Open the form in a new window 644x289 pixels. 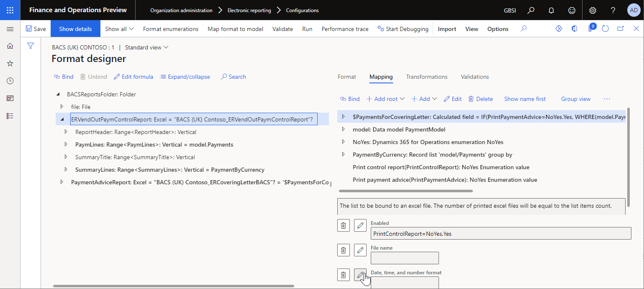click(621, 29)
